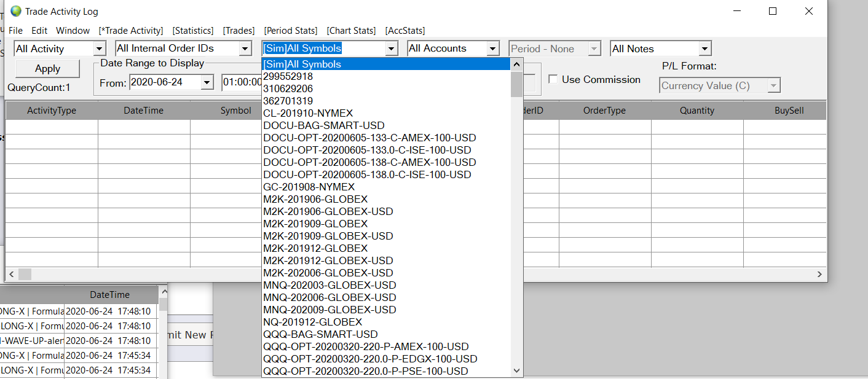Image resolution: width=868 pixels, height=379 pixels.
Task: Click the Symbol column header
Action: (x=226, y=111)
